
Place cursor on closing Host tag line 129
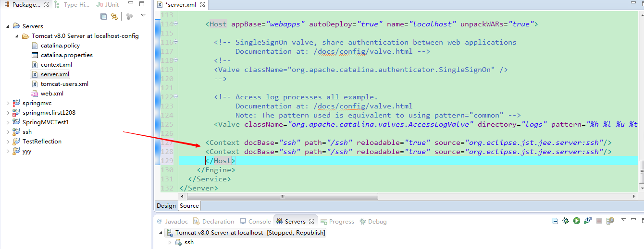pyautogui.click(x=220, y=161)
